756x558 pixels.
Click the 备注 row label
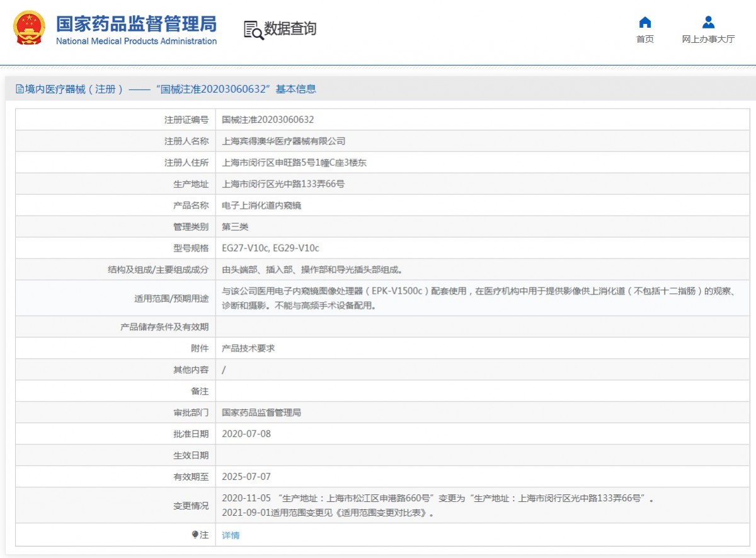click(200, 391)
